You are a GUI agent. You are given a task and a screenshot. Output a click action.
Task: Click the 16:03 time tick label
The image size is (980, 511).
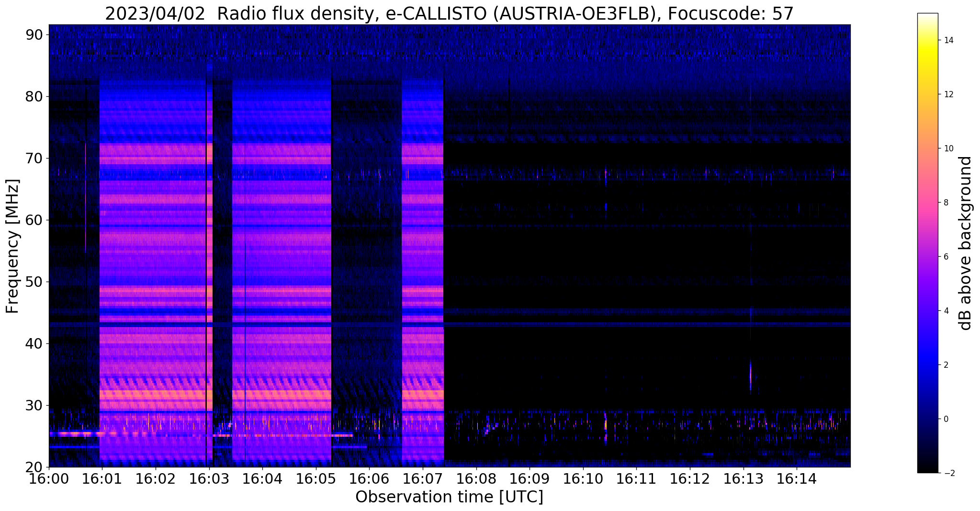pyautogui.click(x=209, y=479)
